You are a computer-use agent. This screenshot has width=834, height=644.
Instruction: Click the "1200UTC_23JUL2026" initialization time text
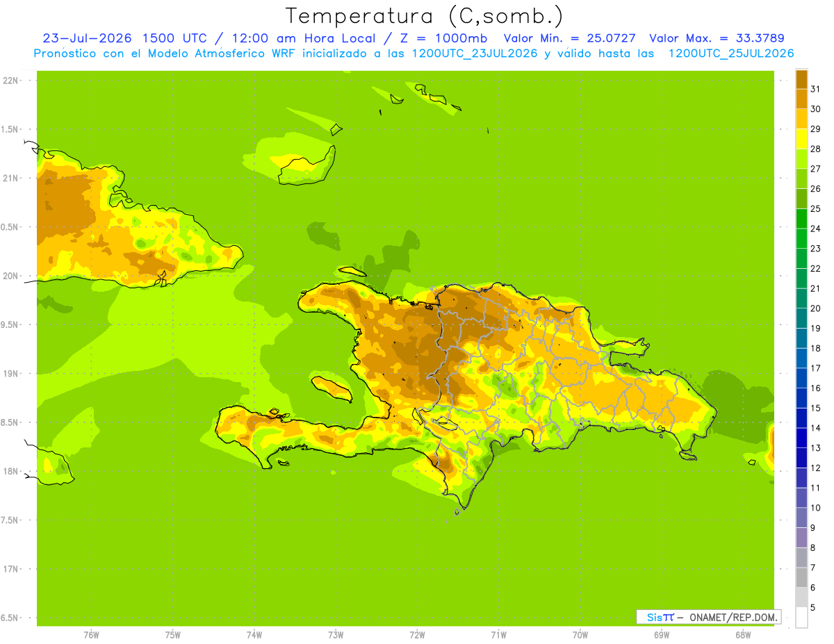point(475,53)
